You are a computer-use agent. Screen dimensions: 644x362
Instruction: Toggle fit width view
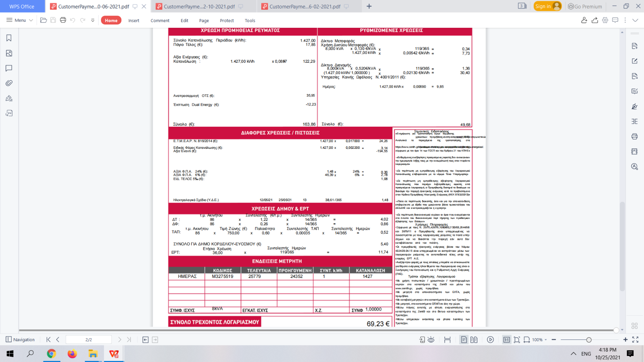point(526,339)
